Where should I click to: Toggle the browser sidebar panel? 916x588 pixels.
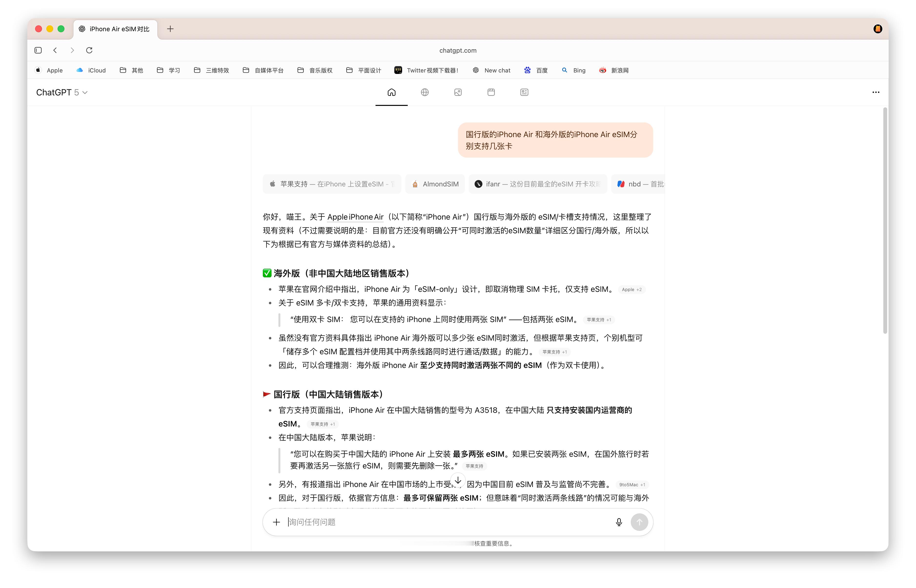[x=38, y=51]
